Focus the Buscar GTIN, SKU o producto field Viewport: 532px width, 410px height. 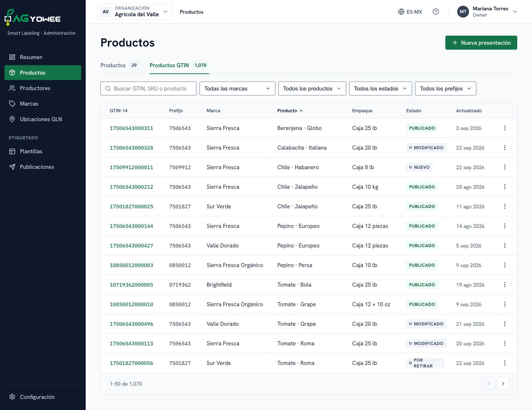coord(149,89)
